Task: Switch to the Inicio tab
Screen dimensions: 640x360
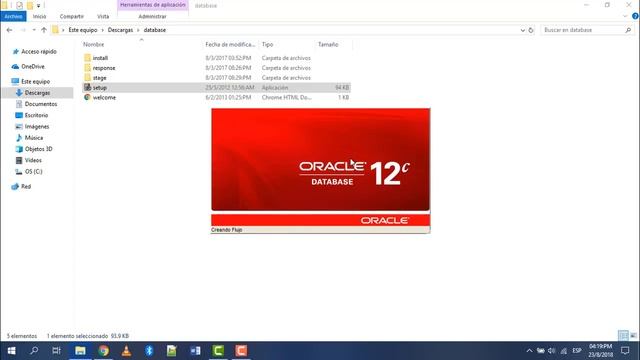Action: (40, 16)
